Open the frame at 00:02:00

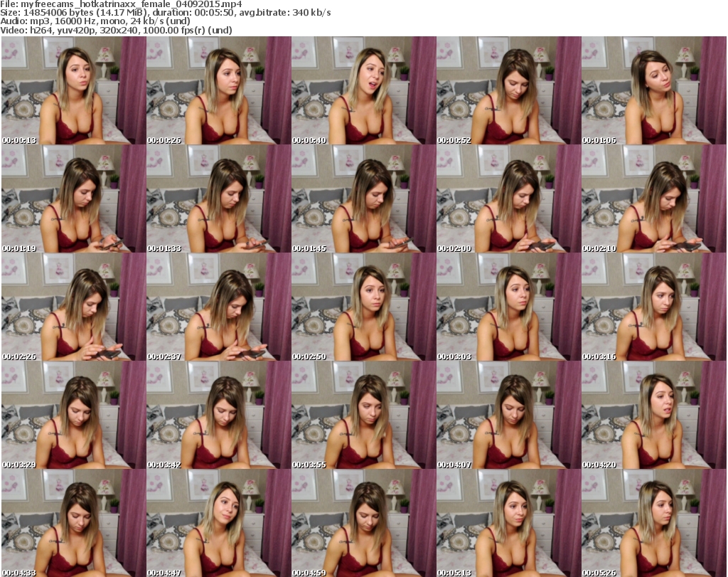click(509, 198)
